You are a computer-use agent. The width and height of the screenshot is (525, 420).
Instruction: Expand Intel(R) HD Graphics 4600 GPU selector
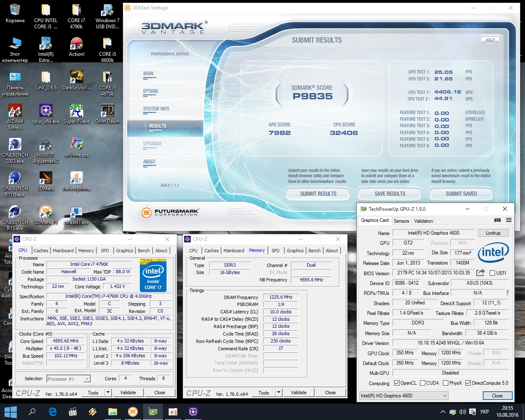coord(404,396)
